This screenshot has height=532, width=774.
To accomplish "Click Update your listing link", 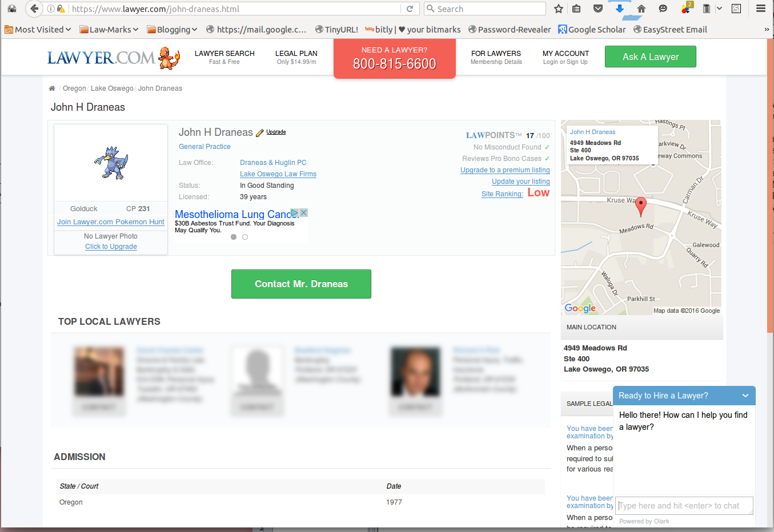I will 521,182.
